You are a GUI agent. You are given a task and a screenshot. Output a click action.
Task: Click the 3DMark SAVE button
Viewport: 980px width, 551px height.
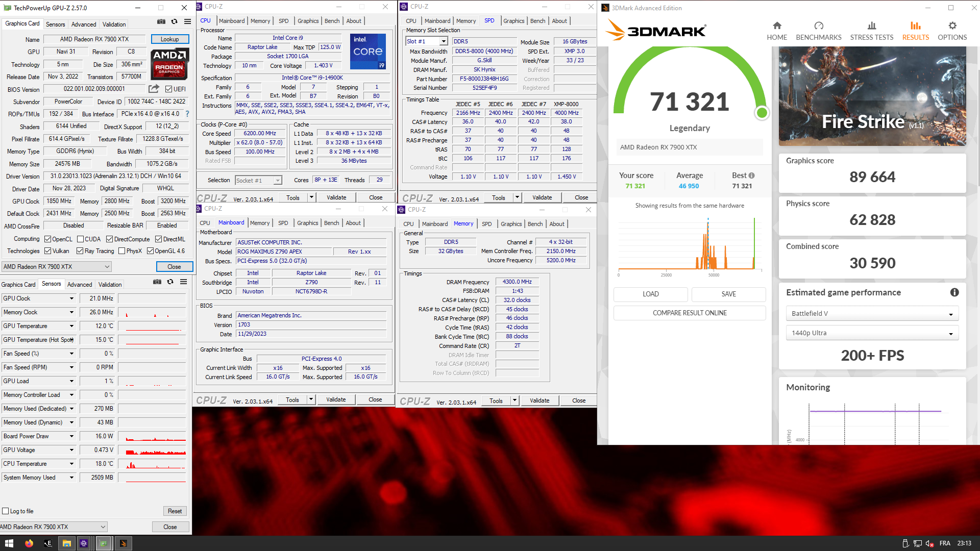729,294
